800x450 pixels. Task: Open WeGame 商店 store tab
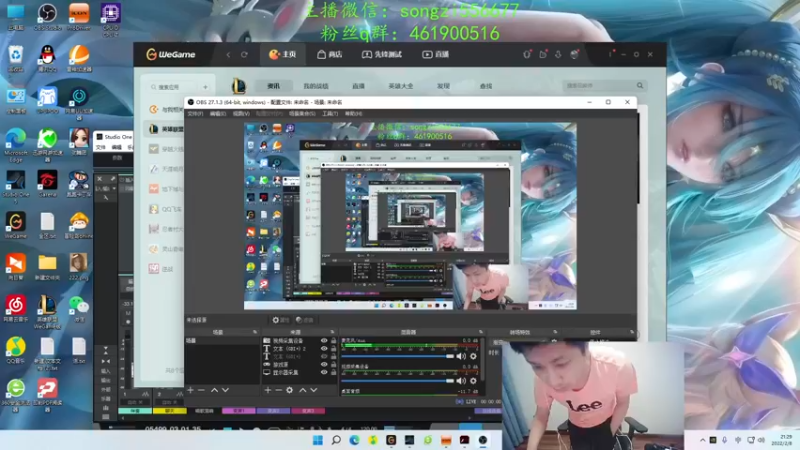(330, 55)
